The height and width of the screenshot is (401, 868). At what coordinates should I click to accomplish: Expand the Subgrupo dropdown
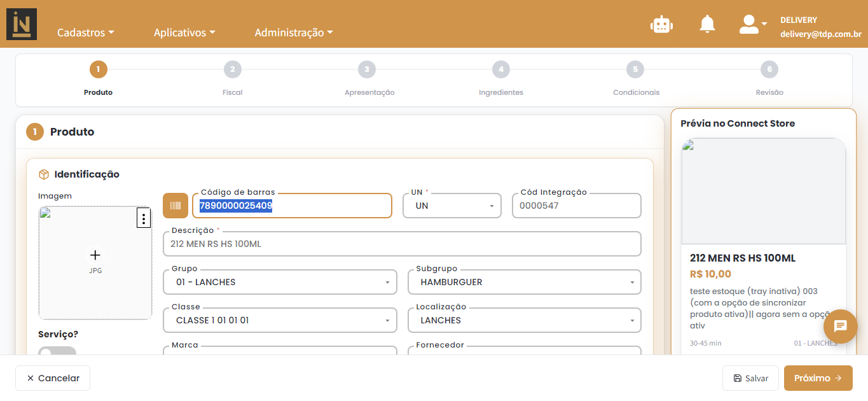click(x=525, y=282)
